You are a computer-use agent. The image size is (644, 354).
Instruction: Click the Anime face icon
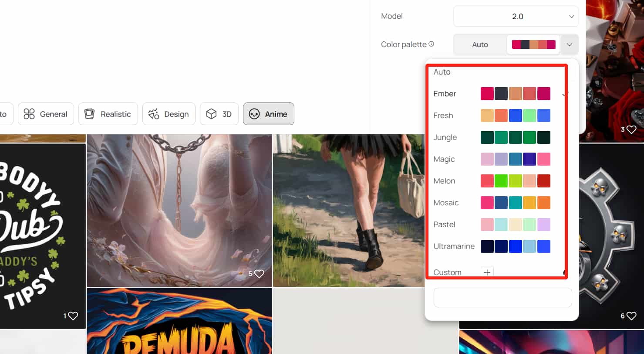pyautogui.click(x=254, y=114)
